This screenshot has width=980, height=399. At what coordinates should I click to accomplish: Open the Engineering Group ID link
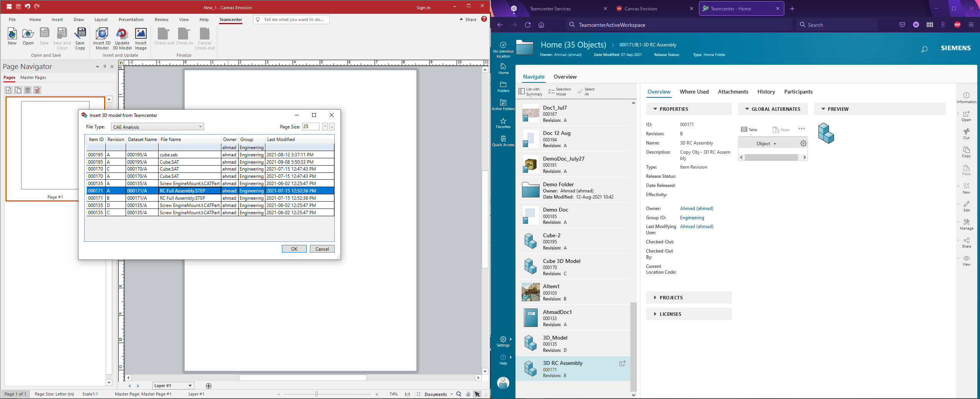point(692,218)
